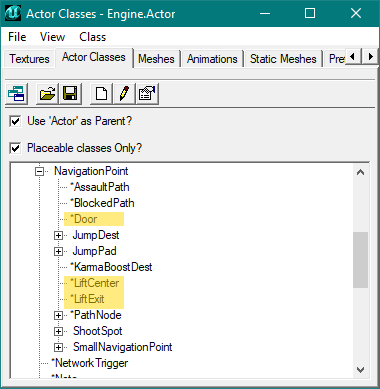Viewport: 380px width, 389px height.
Task: Expand the SmallNavigationPoint node
Action: pos(58,347)
